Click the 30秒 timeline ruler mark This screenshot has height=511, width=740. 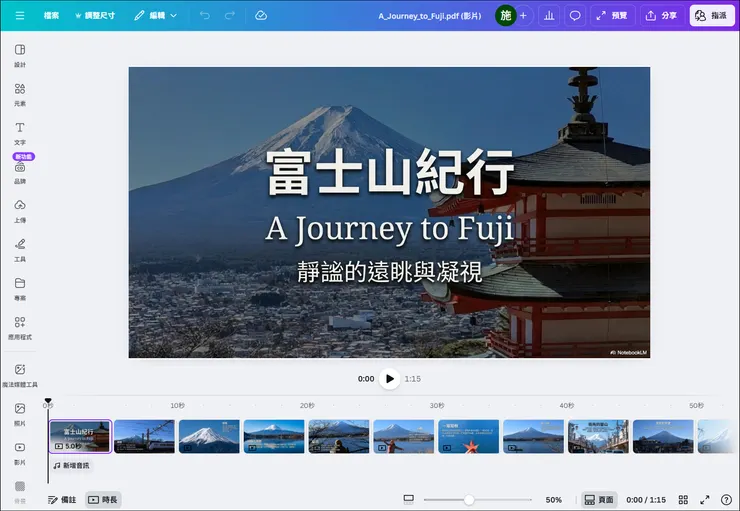(437, 405)
